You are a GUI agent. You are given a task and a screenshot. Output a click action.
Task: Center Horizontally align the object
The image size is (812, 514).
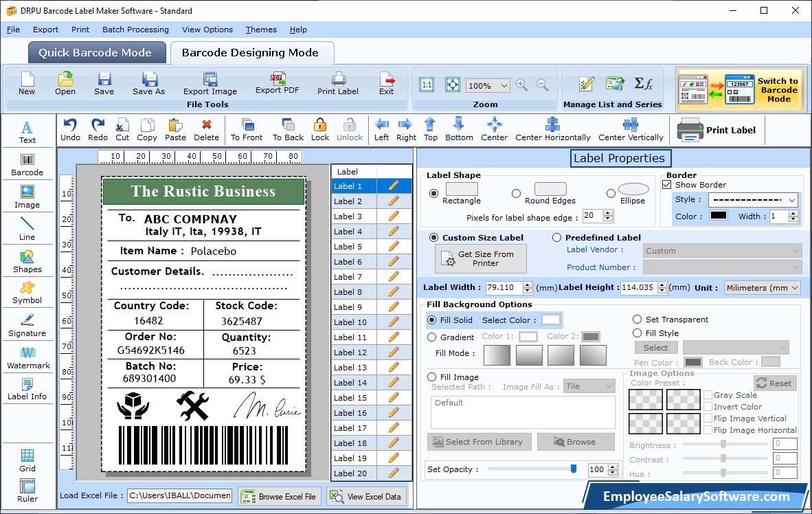(x=552, y=130)
